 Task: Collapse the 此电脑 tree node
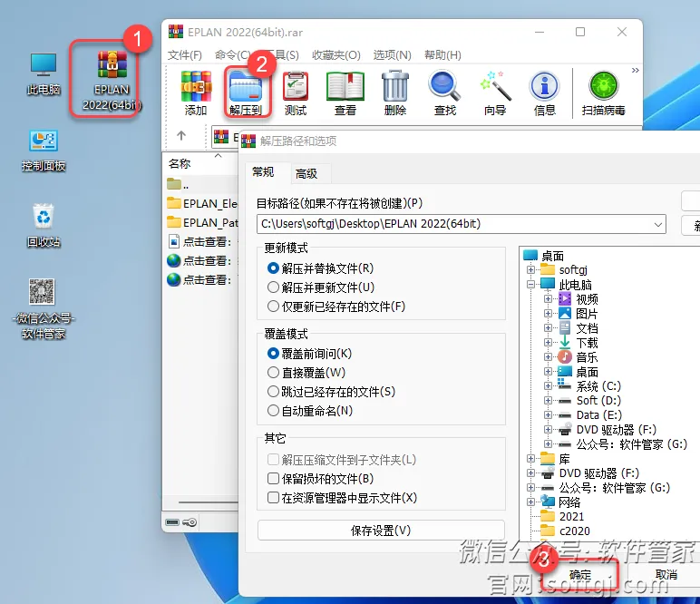click(530, 284)
